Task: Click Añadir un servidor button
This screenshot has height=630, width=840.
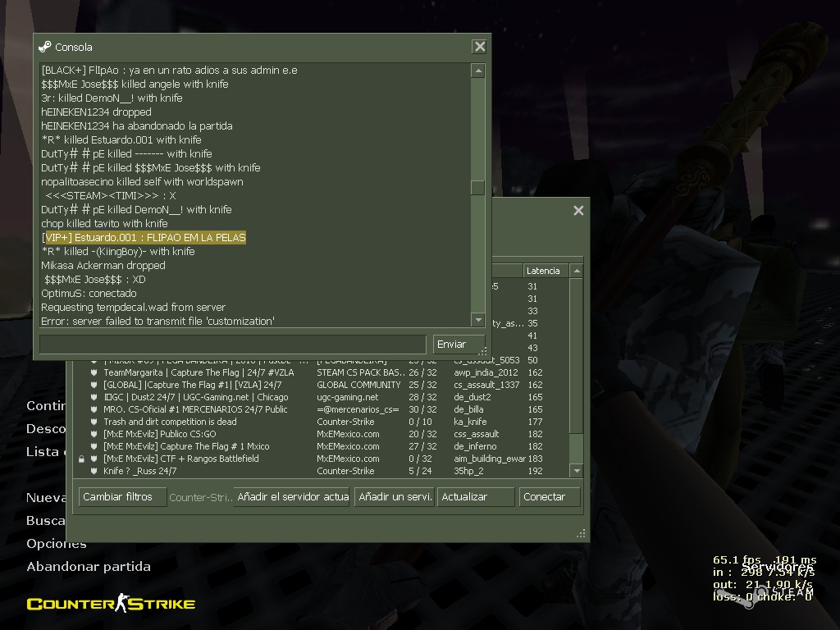Action: click(395, 496)
